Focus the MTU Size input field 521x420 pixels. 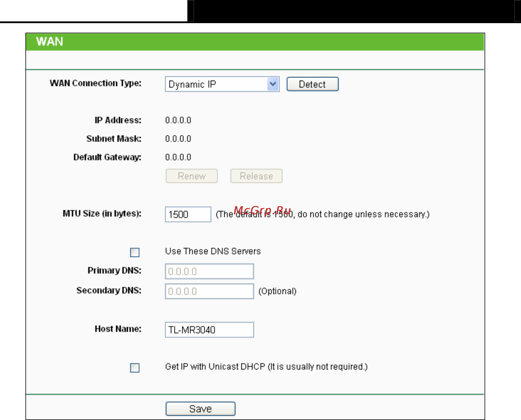click(188, 214)
